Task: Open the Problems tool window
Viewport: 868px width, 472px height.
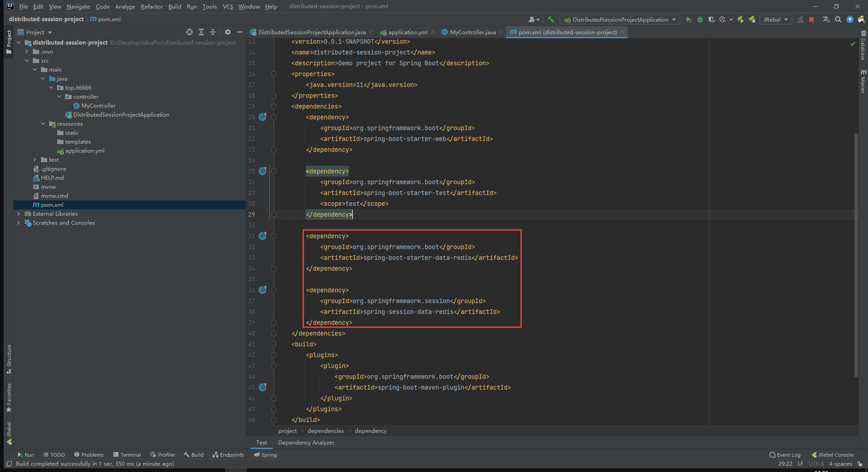Action: [89, 454]
